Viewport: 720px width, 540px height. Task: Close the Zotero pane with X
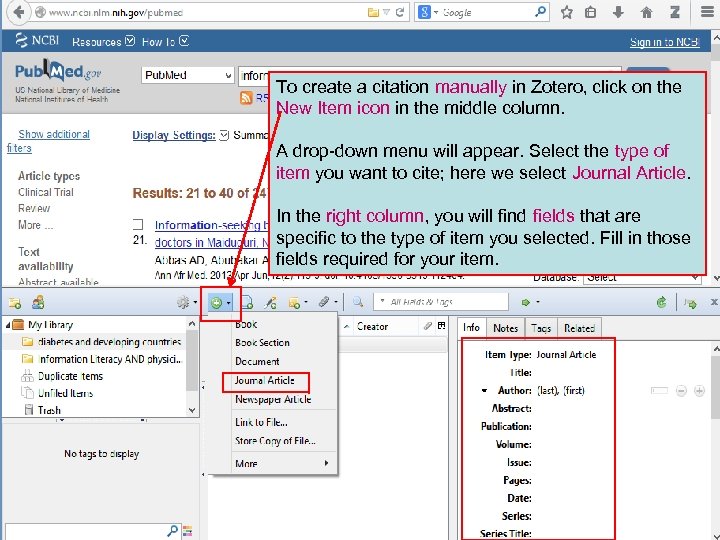pos(714,302)
